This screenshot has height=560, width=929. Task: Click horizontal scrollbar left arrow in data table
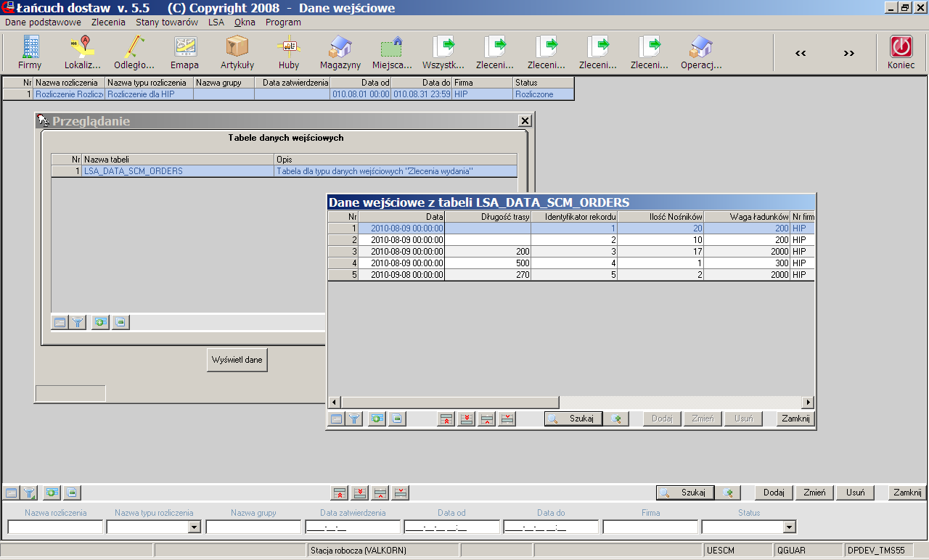tap(335, 402)
